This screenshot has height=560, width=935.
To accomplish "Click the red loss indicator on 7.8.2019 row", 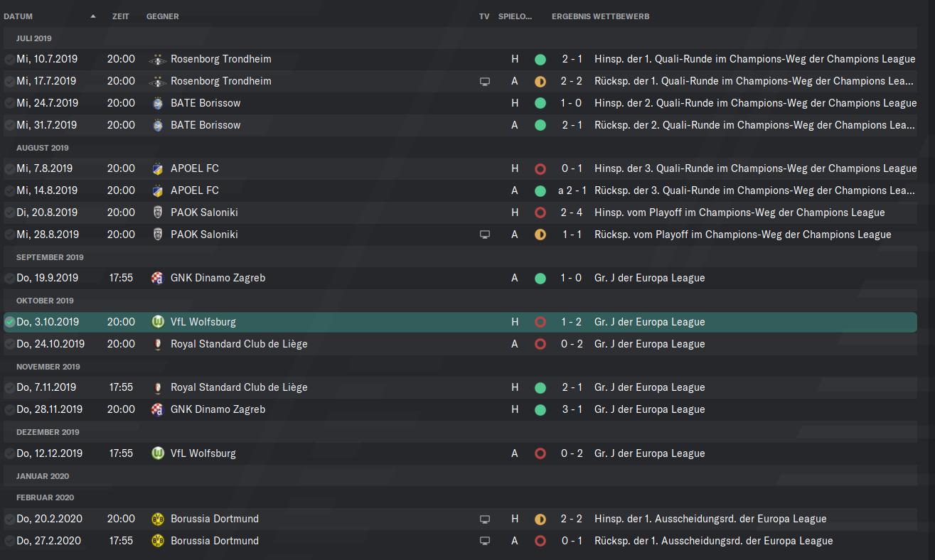I will coord(540,169).
